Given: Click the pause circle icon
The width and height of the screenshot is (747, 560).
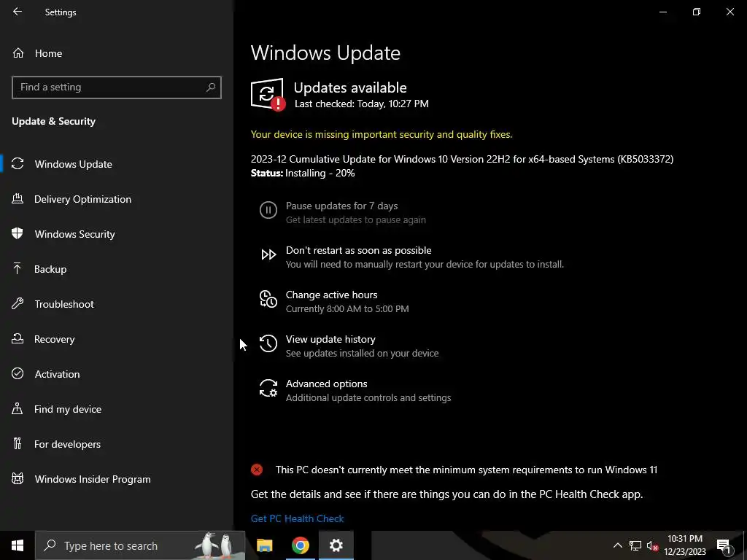Looking at the screenshot, I should (268, 210).
